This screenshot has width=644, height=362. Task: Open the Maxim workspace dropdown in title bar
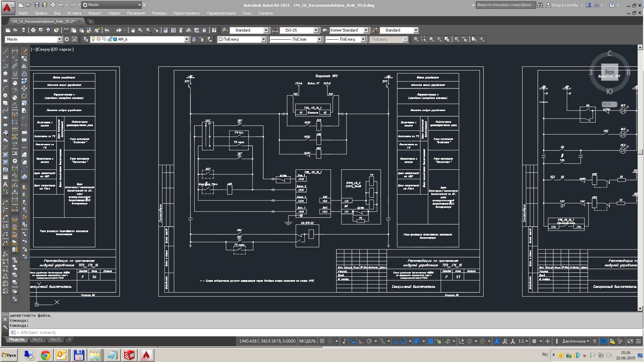point(112,5)
